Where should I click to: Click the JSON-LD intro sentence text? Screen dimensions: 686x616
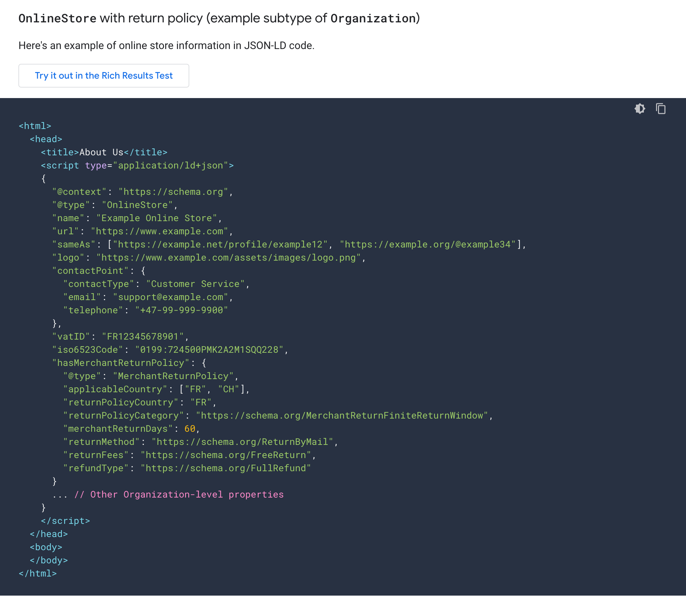166,45
